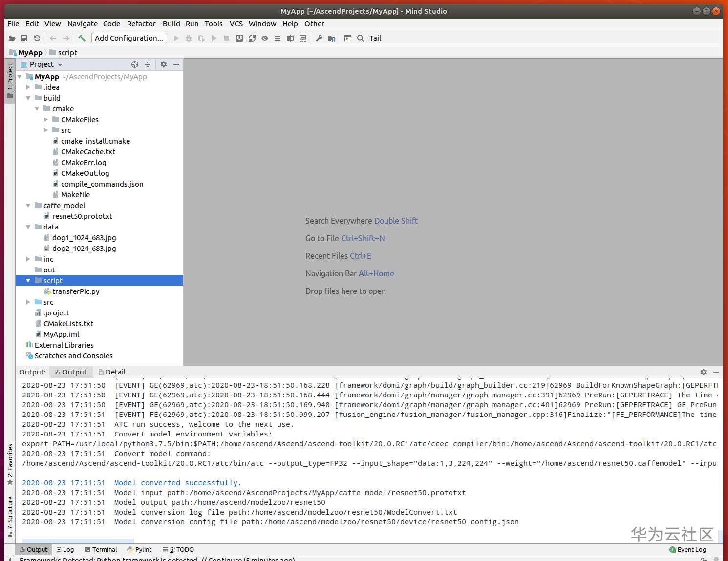This screenshot has height=561, width=728.
Task: Save all files via the floppy disk icon
Action: click(24, 38)
